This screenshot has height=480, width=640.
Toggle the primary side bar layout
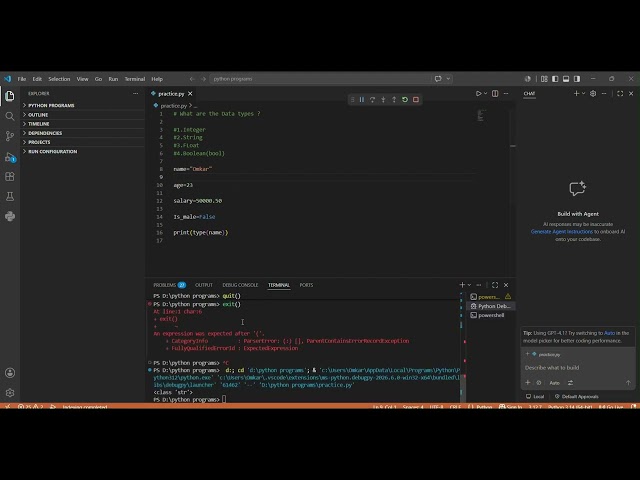coord(555,79)
